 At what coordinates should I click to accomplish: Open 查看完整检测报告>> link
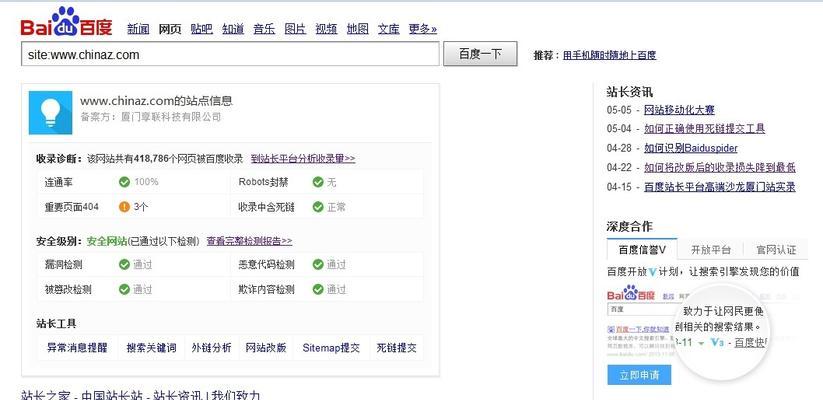pyautogui.click(x=249, y=241)
